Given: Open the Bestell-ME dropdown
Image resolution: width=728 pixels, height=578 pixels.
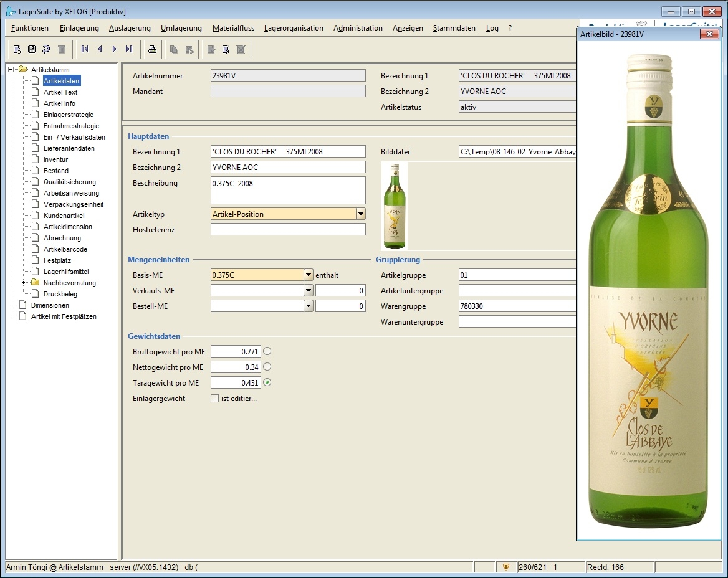Looking at the screenshot, I should (309, 306).
